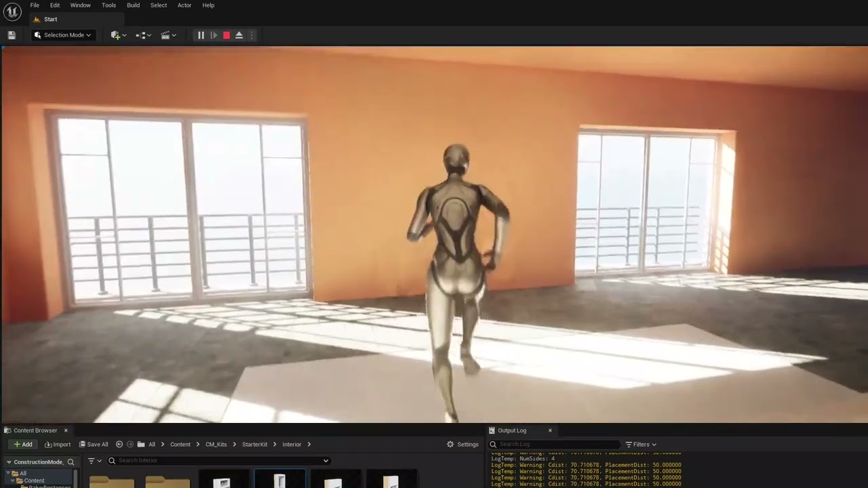
Task: Open the Cinematics clapperboard dropdown
Action: pyautogui.click(x=168, y=35)
